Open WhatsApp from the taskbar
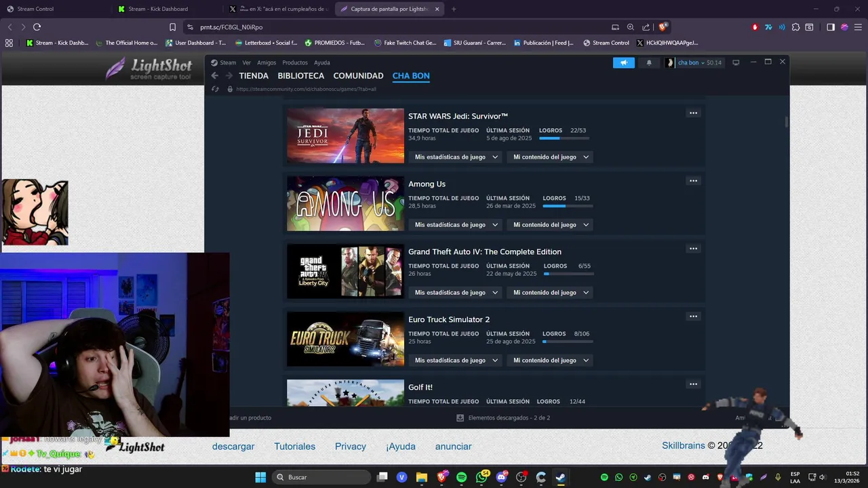The image size is (868, 488). coord(482,477)
